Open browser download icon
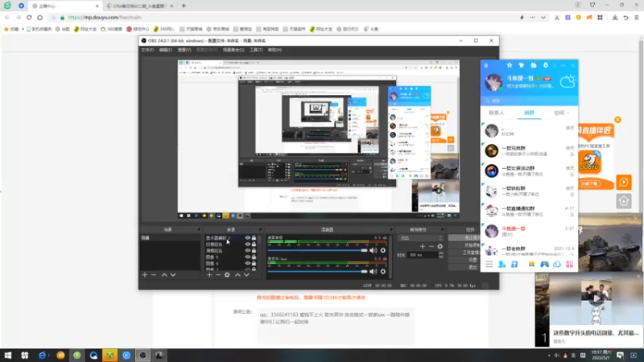This screenshot has width=644, height=362. coord(615,17)
